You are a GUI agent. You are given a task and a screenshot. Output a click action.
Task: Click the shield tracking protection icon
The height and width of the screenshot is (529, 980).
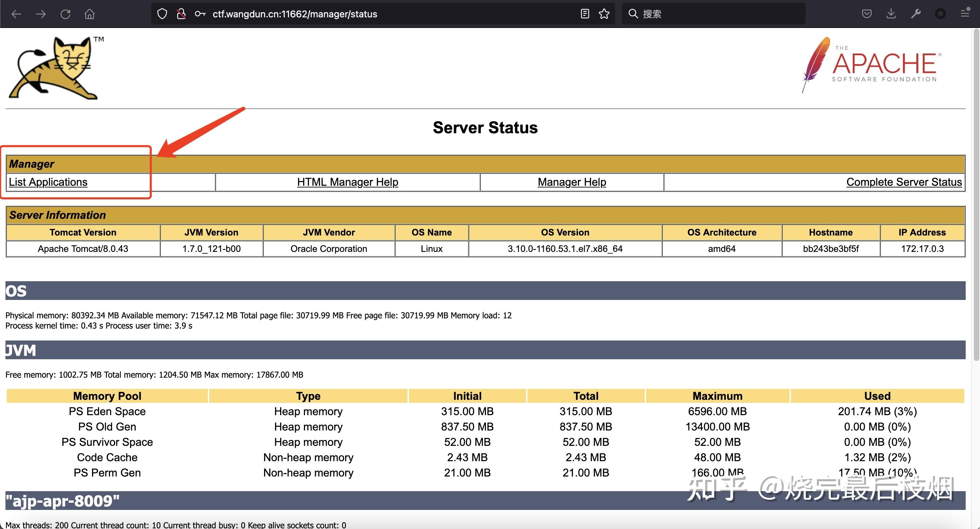tap(163, 14)
